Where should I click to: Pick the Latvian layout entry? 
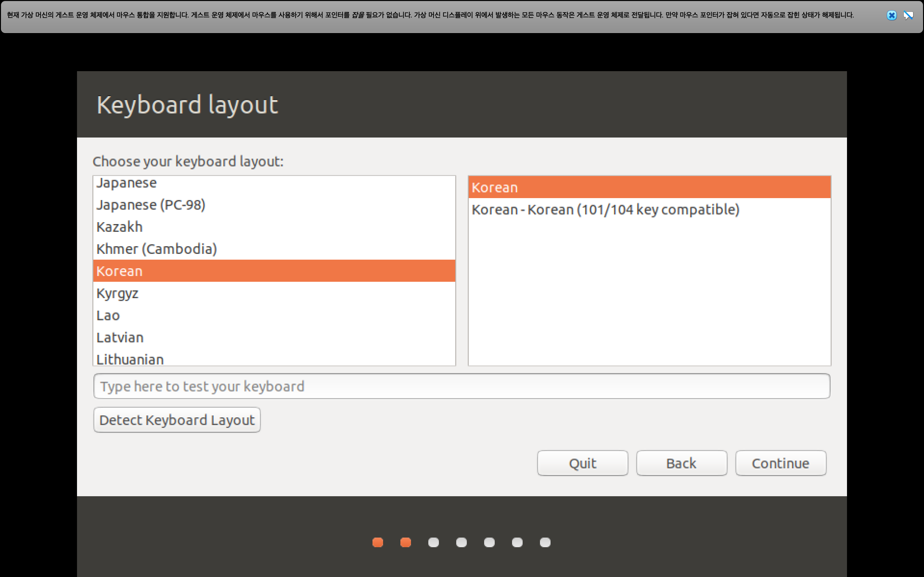(120, 338)
